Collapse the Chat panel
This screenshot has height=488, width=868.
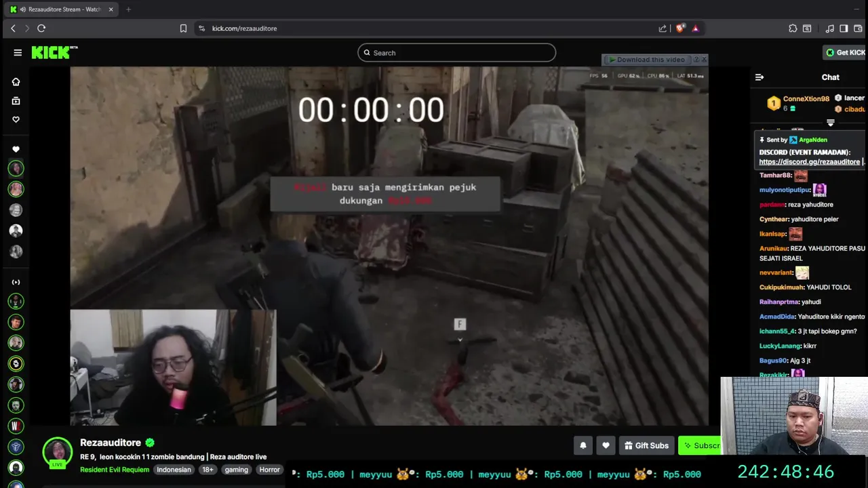[x=759, y=77]
